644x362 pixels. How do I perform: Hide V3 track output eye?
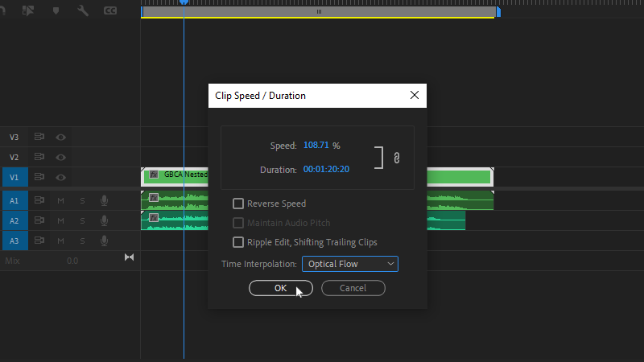click(61, 137)
